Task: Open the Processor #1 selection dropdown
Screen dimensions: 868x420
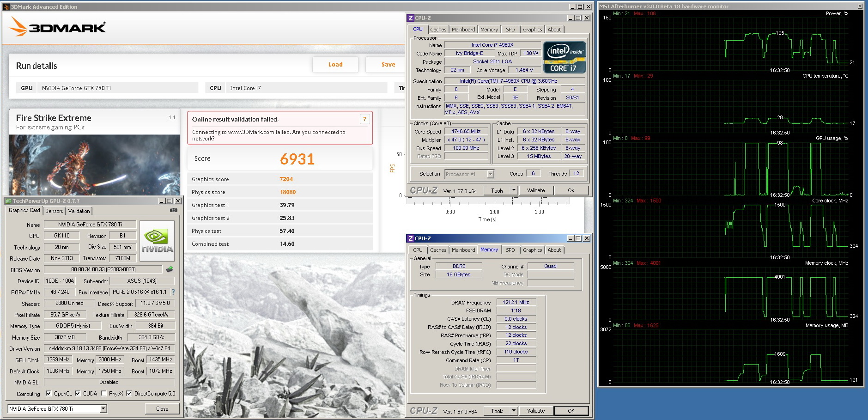Action: coord(491,174)
